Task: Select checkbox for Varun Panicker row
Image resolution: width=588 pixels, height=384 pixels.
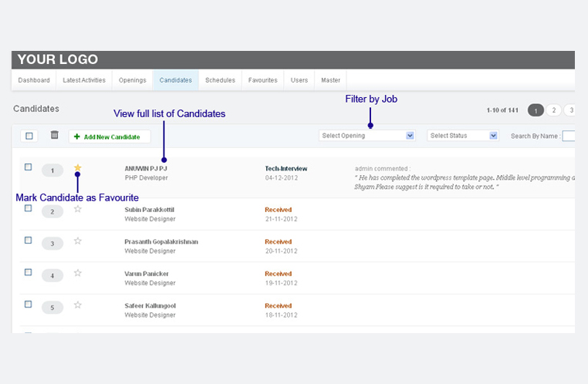Action: 29,272
